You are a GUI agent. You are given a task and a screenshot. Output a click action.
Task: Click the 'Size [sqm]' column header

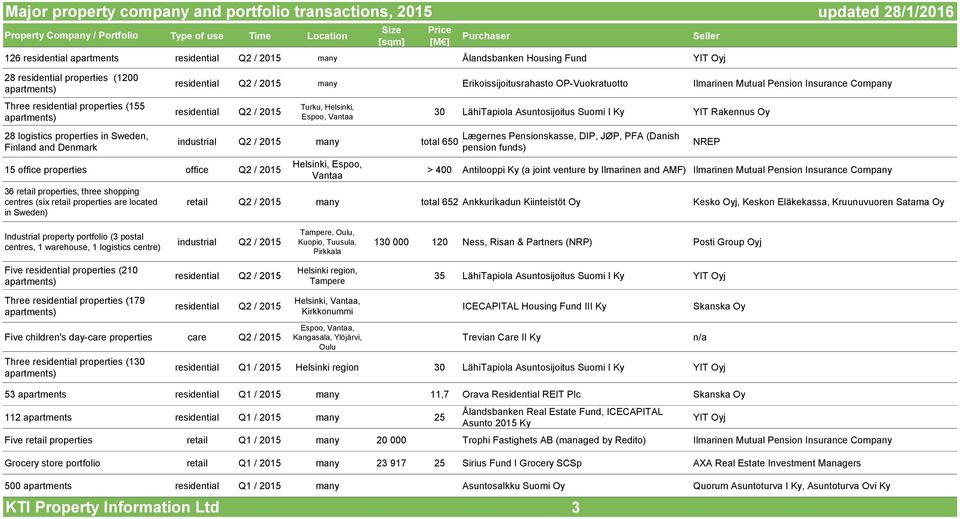pyautogui.click(x=391, y=35)
